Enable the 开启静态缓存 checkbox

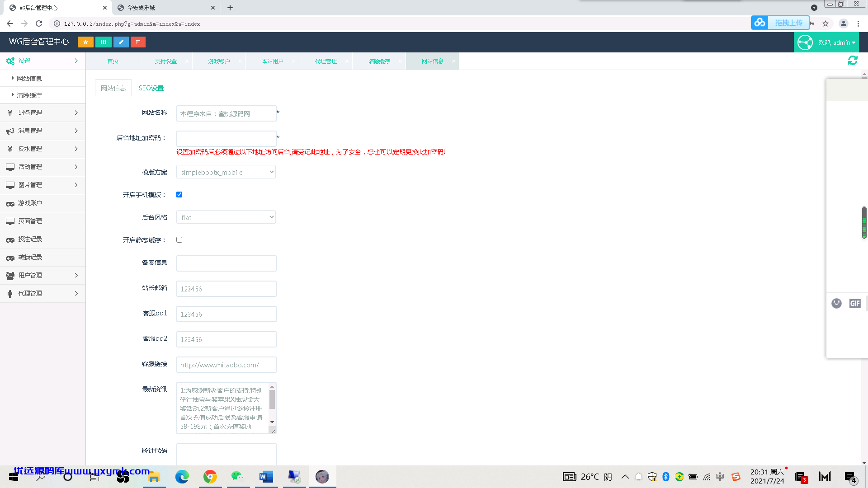(179, 240)
